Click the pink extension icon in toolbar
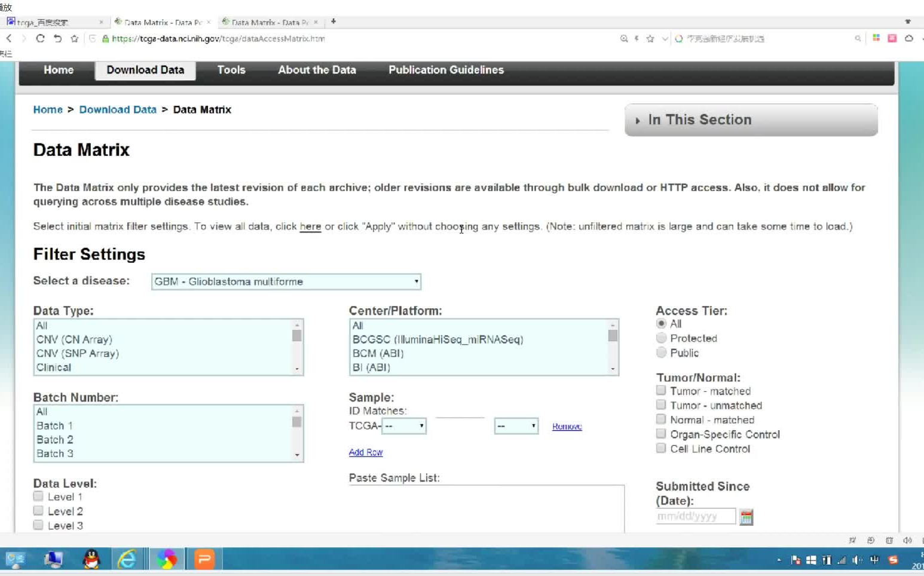Image resolution: width=924 pixels, height=576 pixels. [892, 38]
